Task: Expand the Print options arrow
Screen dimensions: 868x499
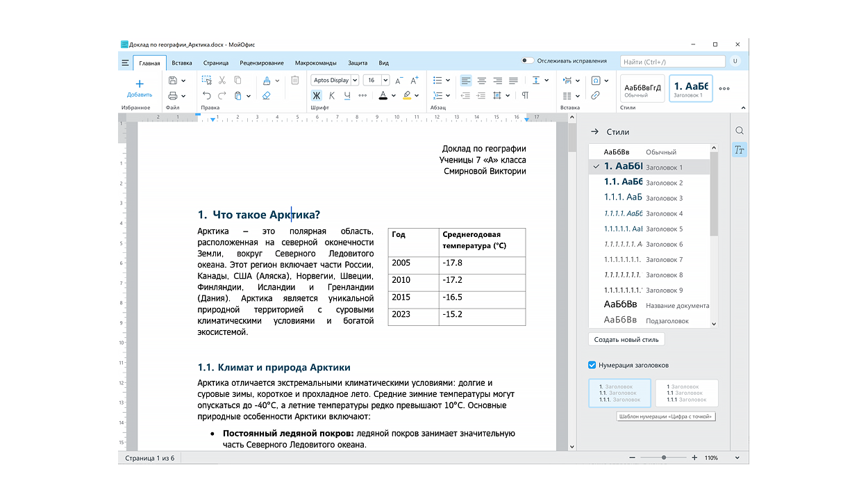Action: tap(183, 96)
